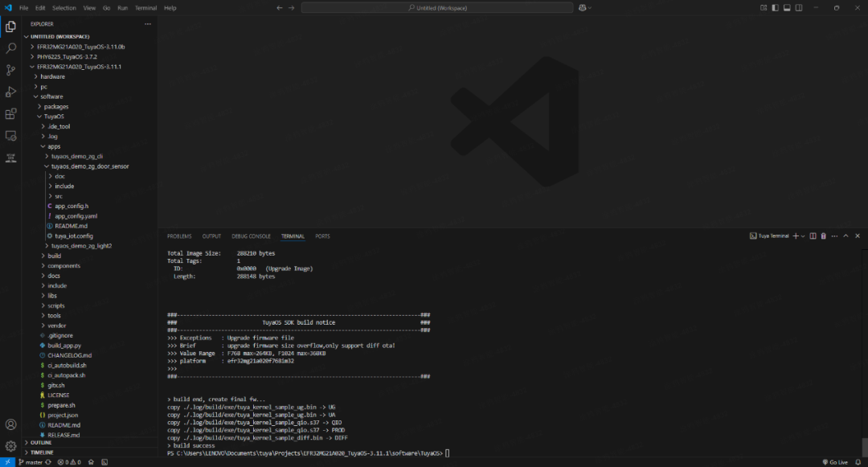Open Remote Explorer in activity bar
Viewport: 868px width, 467px height.
pyautogui.click(x=10, y=136)
